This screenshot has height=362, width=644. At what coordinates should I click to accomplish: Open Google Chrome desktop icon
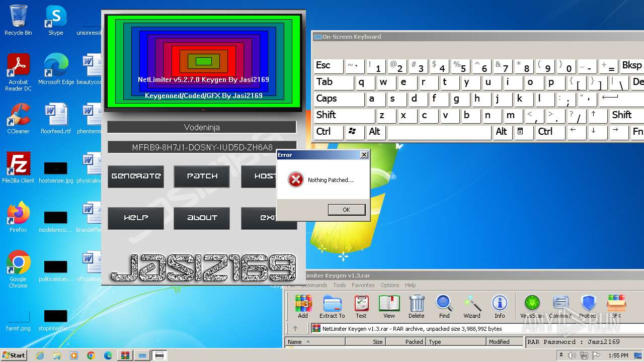click(18, 269)
